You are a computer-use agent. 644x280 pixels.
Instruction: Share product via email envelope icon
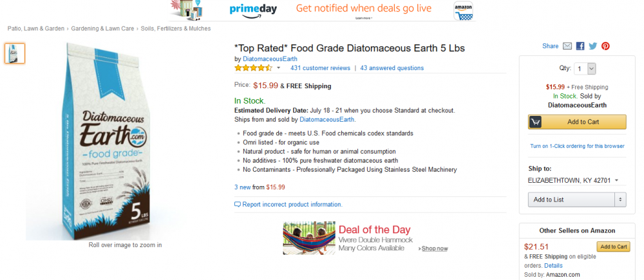(x=567, y=46)
